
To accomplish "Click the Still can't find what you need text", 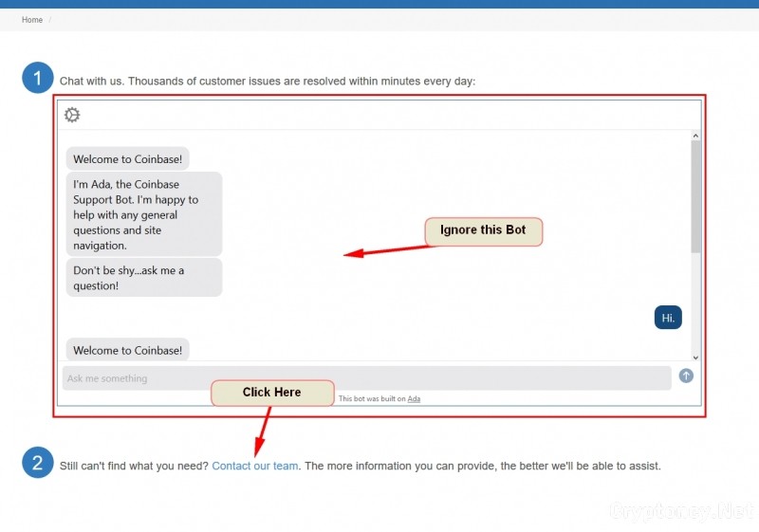I will tap(134, 466).
